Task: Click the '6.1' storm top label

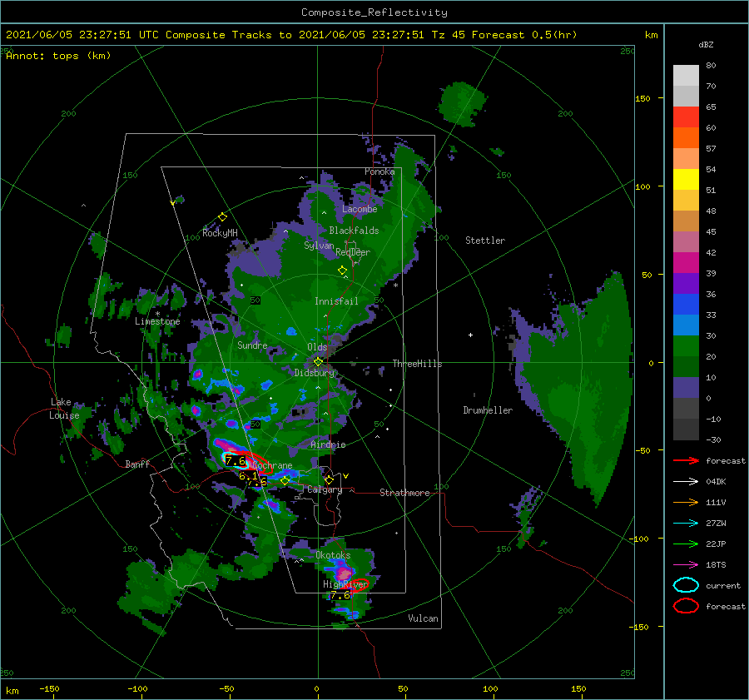Action: [x=248, y=476]
